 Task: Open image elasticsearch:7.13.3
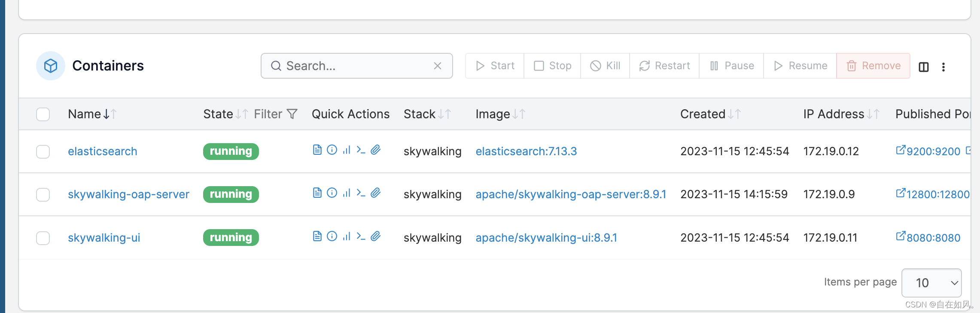coord(526,151)
